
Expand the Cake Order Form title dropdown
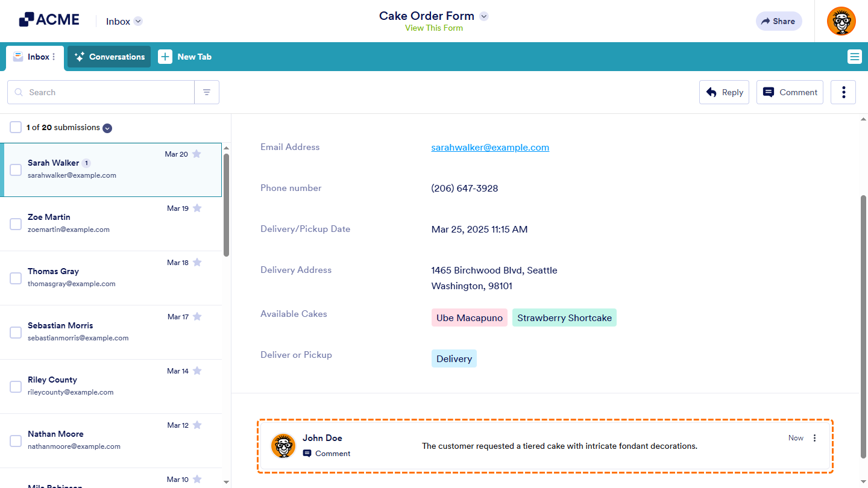pos(483,16)
